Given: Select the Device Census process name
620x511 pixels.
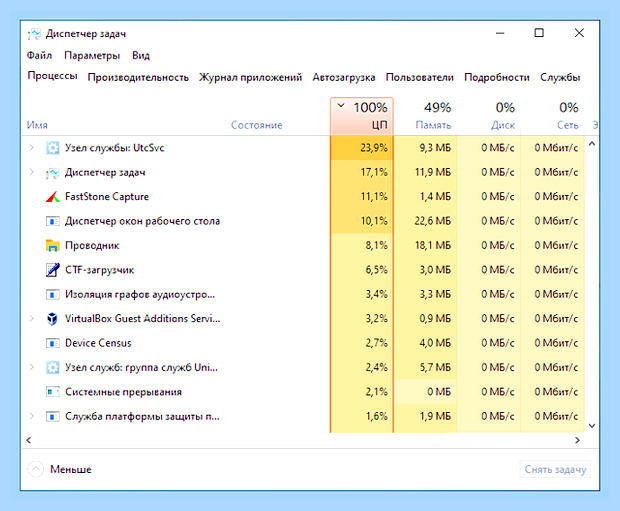Looking at the screenshot, I should (x=98, y=343).
